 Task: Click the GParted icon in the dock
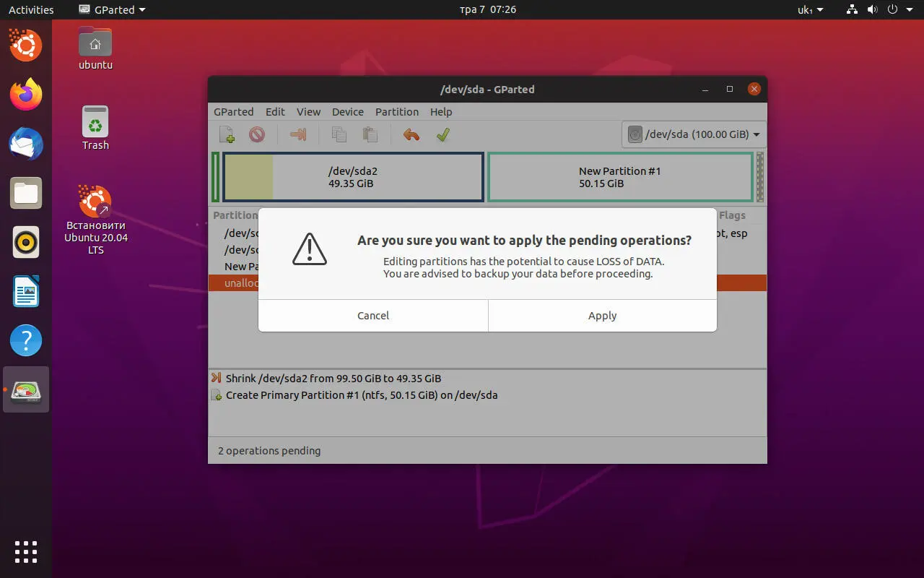26,390
